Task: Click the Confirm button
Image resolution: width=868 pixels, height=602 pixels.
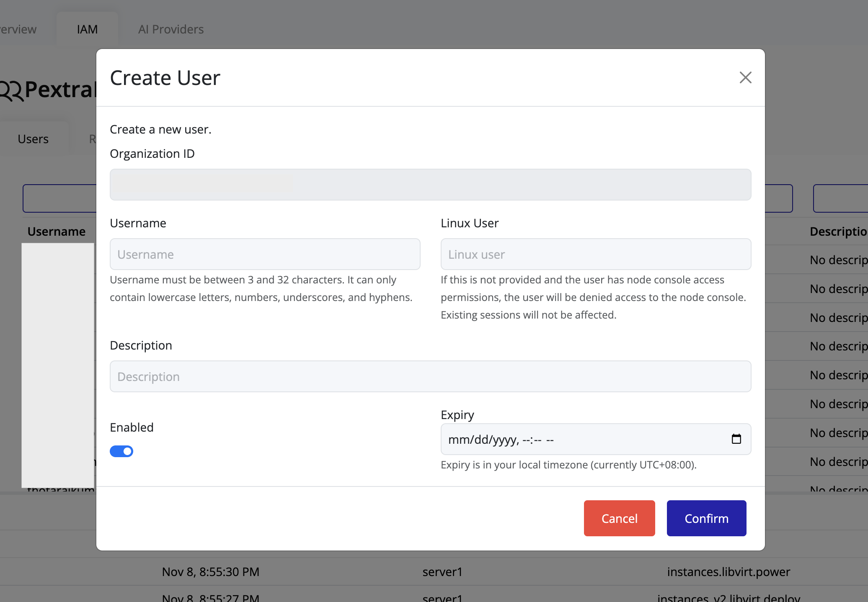Action: tap(706, 518)
